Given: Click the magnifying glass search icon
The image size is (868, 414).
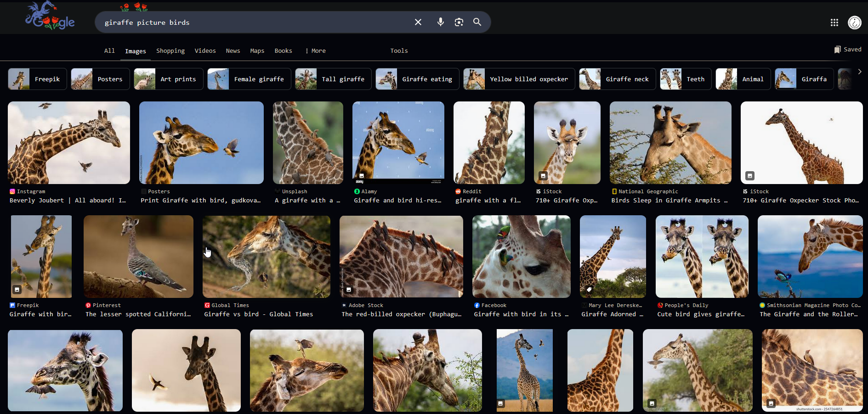Looking at the screenshot, I should pyautogui.click(x=477, y=22).
